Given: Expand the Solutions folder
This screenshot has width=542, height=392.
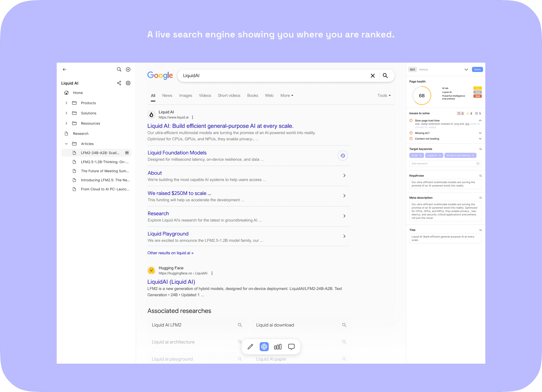Looking at the screenshot, I should 66,113.
